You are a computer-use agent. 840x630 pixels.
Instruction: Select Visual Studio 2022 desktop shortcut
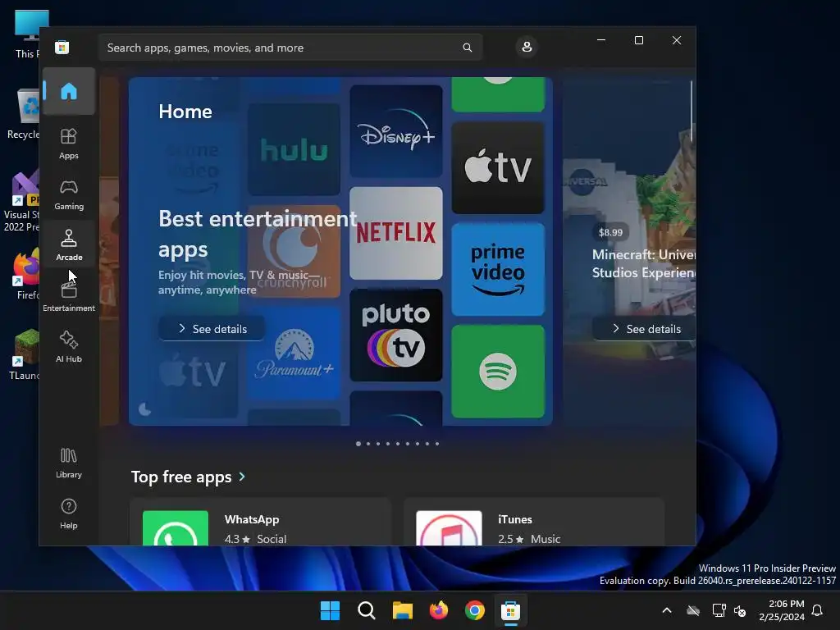click(21, 202)
